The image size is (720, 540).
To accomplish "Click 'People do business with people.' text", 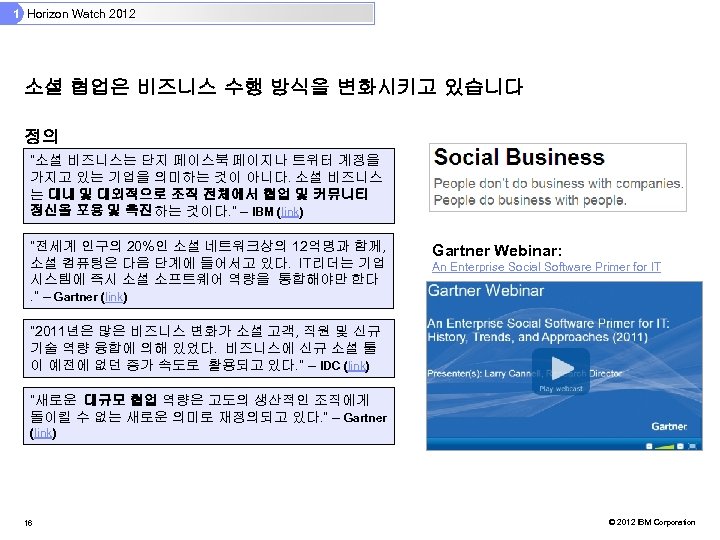I will click(530, 200).
